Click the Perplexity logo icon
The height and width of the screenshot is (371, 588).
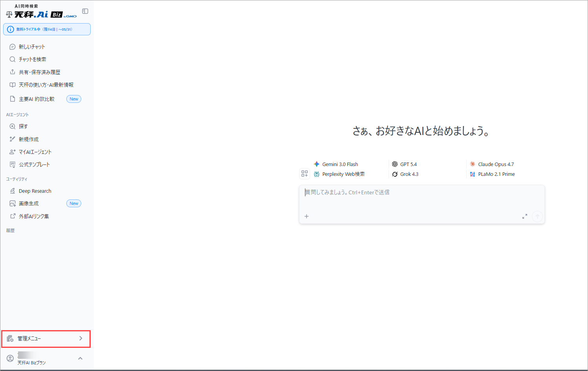coord(316,174)
